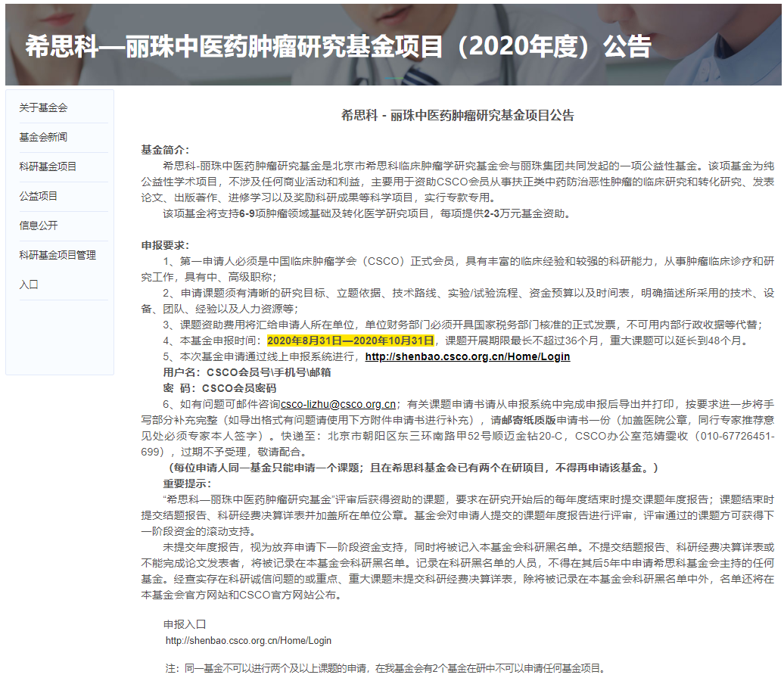784x681 pixels.
Task: Open the bold shenbao.csco.org.cn login link
Action: click(468, 356)
